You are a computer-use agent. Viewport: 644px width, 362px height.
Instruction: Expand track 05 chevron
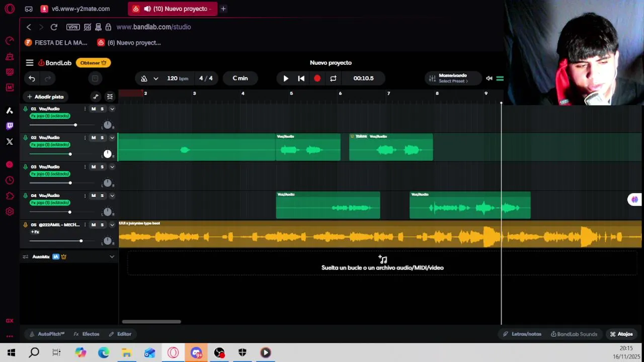[112, 225]
